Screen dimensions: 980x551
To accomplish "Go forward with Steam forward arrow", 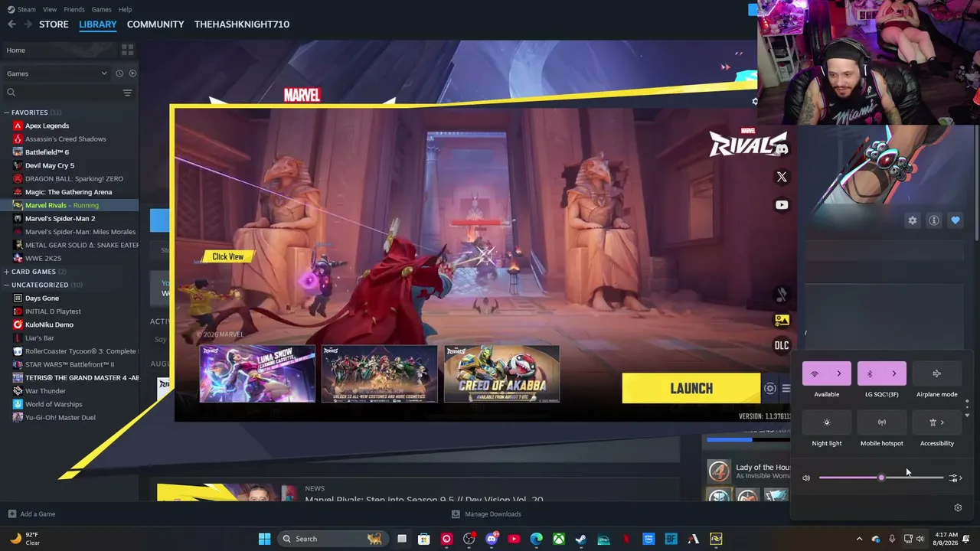I will (x=28, y=24).
